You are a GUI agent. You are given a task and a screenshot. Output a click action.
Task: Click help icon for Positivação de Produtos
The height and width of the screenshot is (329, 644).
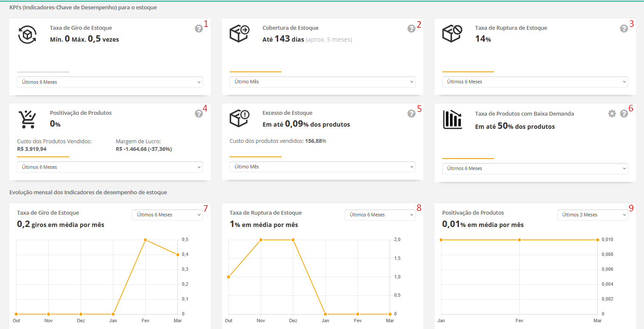[199, 113]
